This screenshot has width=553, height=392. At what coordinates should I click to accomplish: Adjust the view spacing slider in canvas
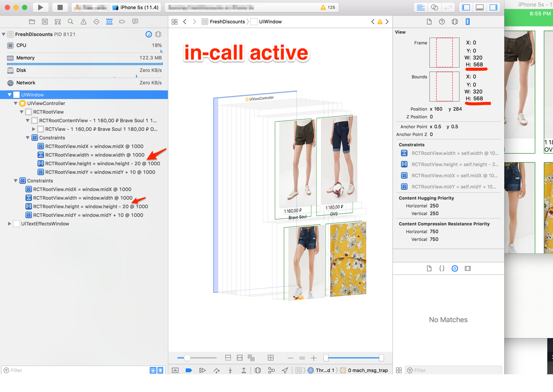tap(187, 358)
